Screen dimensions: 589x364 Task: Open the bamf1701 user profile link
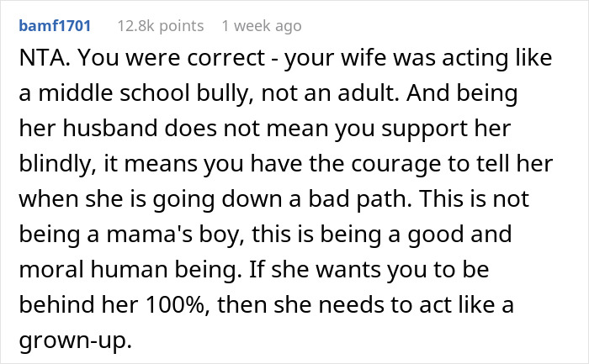pyautogui.click(x=55, y=26)
